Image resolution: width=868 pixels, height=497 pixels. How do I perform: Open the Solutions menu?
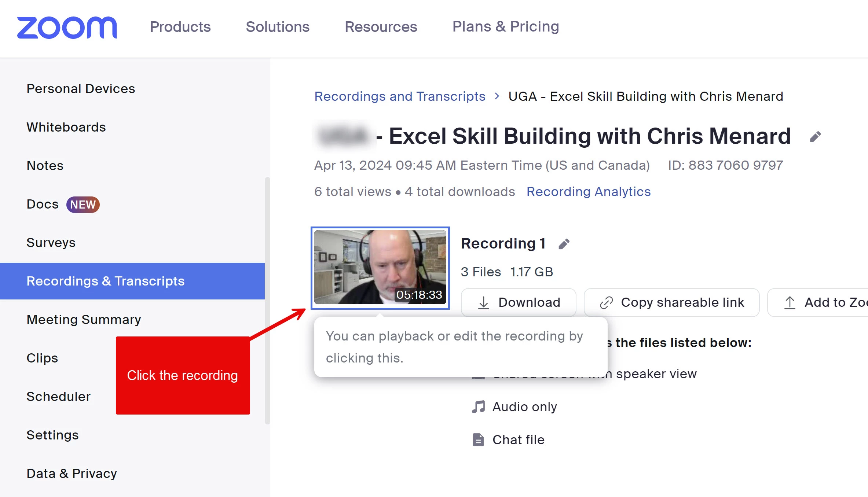[278, 27]
